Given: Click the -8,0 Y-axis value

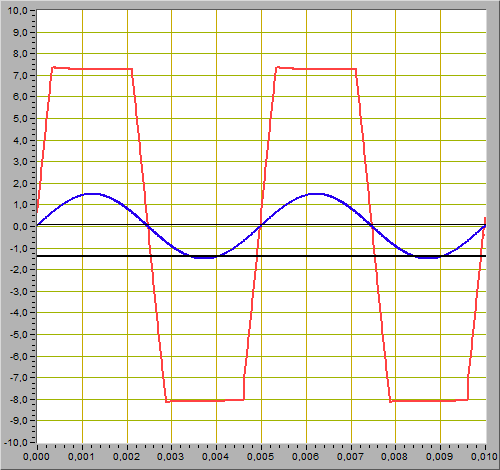Looking at the screenshot, I should click(18, 399).
